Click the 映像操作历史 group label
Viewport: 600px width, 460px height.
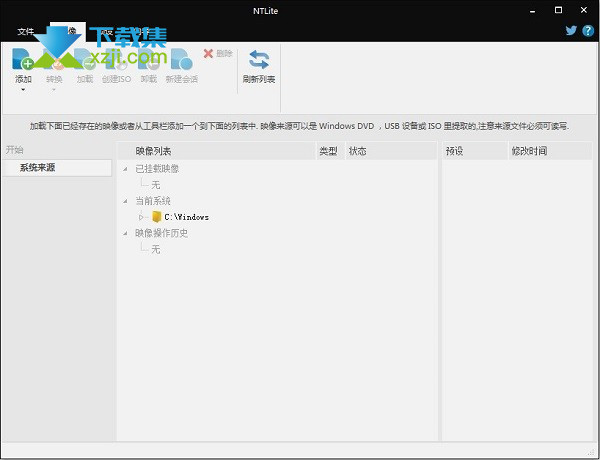(x=161, y=233)
